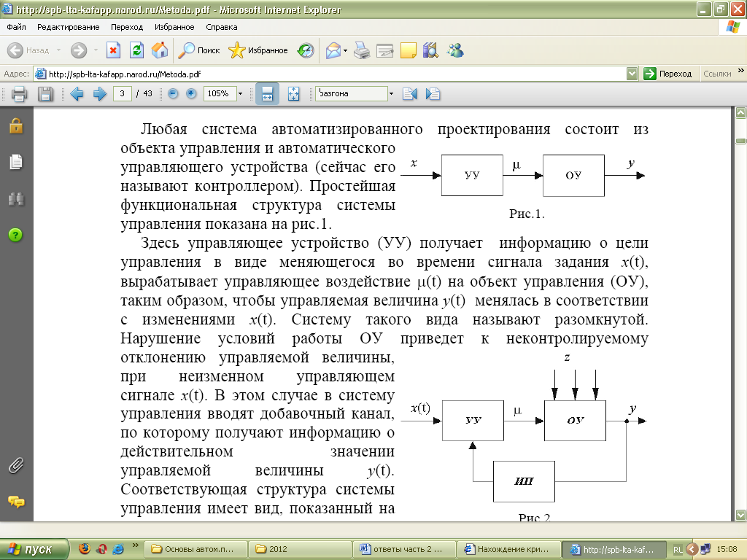This screenshot has width=747, height=560.
Task: Open the Pages thumbnails panel icon
Action: pos(16,162)
